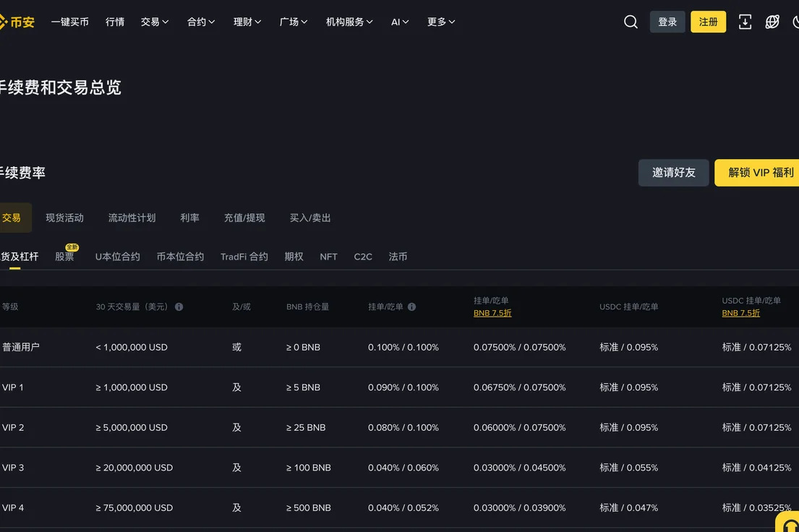Click the 邀请好友 button
Viewport: 799px width, 532px height.
(x=673, y=173)
